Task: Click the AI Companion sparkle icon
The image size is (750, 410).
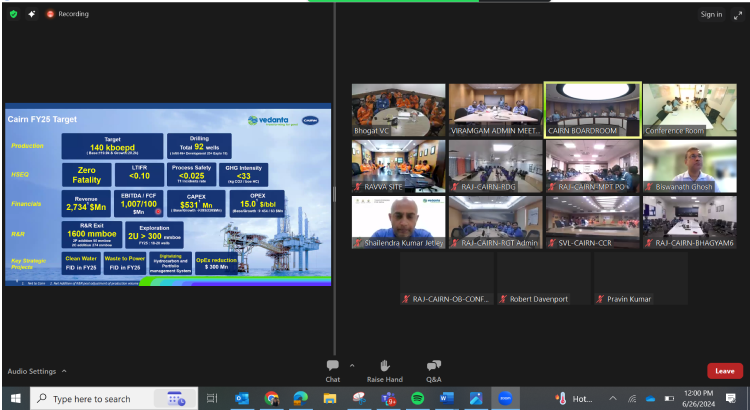Action: click(x=32, y=14)
